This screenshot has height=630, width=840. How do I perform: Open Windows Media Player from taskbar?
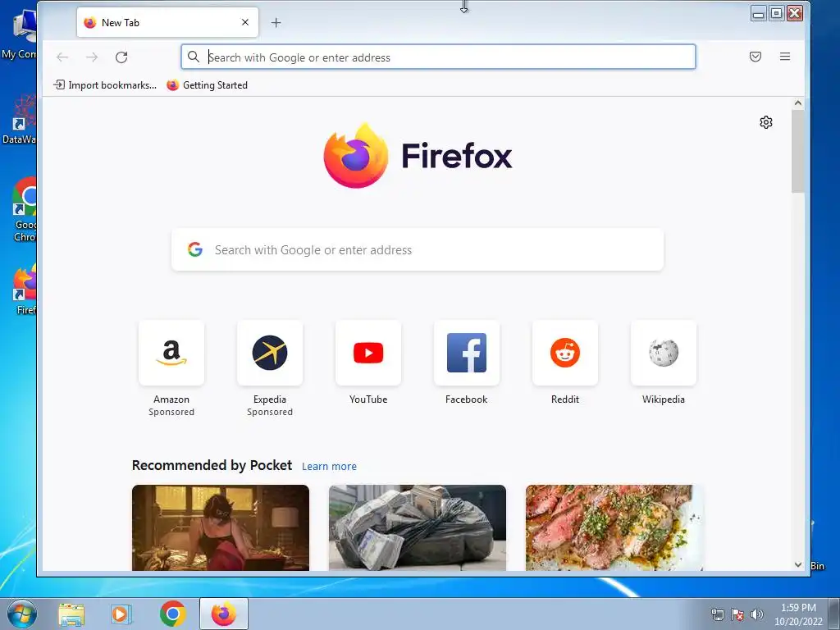pyautogui.click(x=121, y=614)
